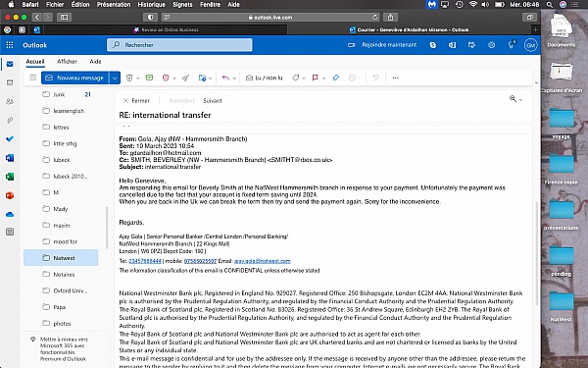
Task: Launch the Excel app from rail
Action: [x=10, y=177]
